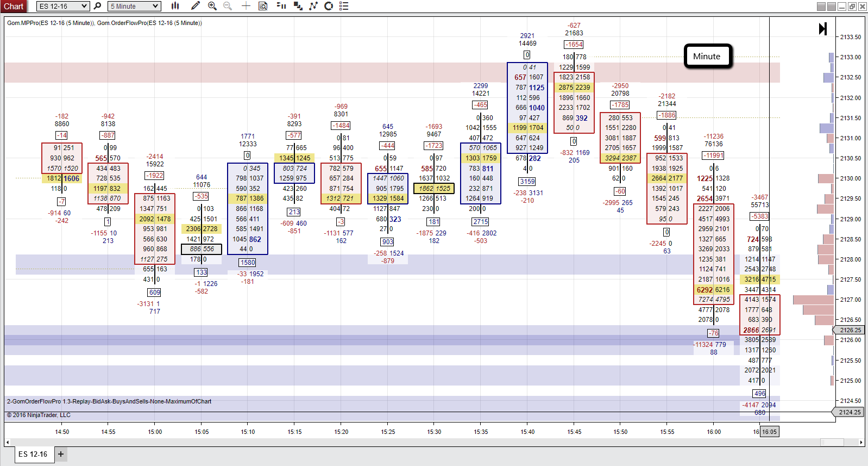Select the drawing tools pencil icon
The height and width of the screenshot is (466, 868).
[x=196, y=6]
